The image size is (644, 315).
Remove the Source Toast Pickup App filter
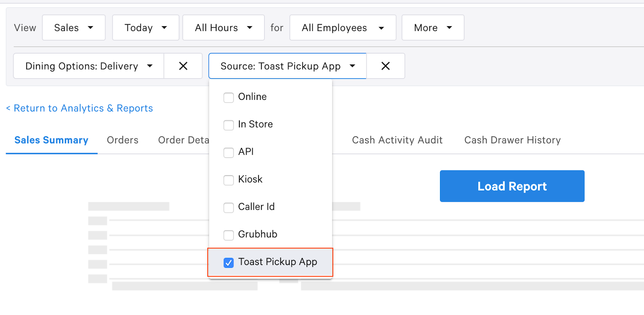(x=385, y=66)
